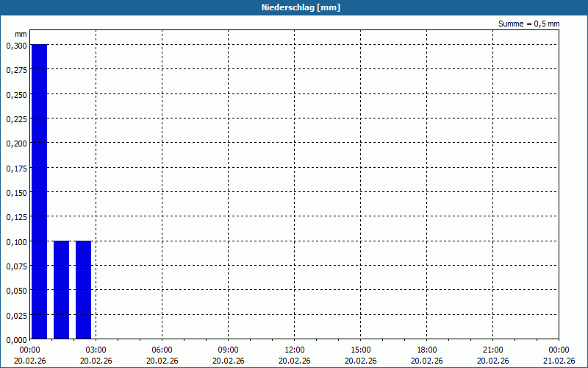
Task: Select the third blue bar before 03:00
Action: pyautogui.click(x=83, y=290)
